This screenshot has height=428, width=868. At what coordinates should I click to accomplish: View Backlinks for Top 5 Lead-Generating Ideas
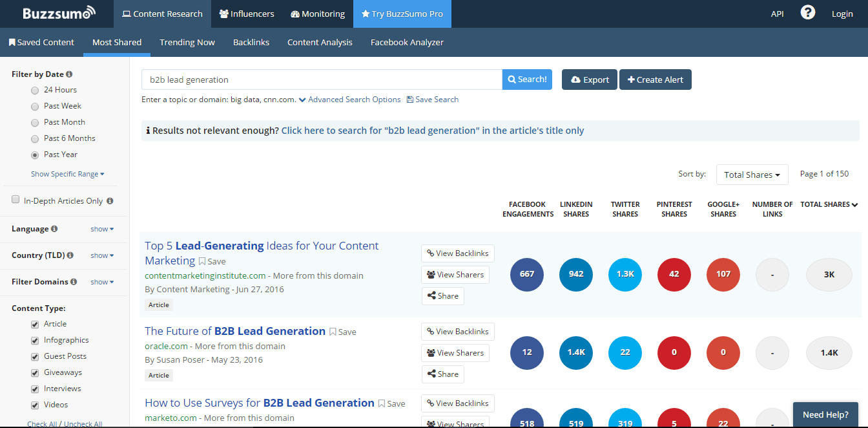pos(458,253)
